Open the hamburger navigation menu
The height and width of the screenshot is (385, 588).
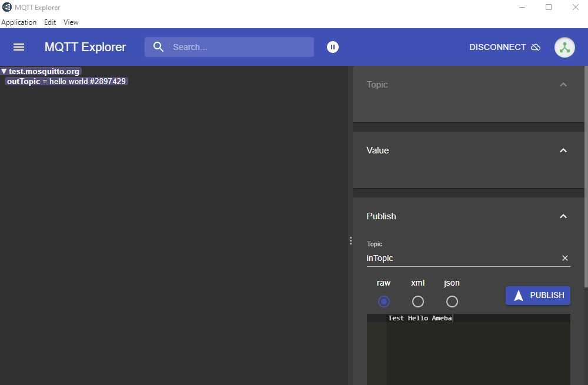click(x=19, y=47)
